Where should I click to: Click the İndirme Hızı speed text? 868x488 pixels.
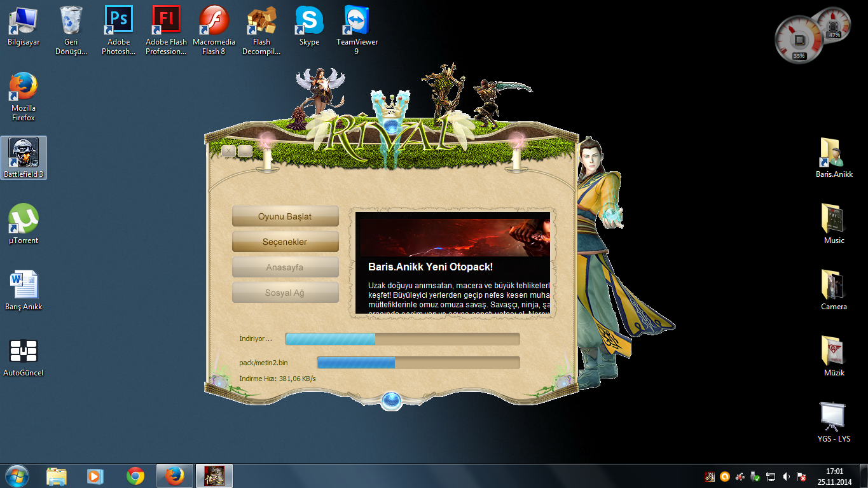277,379
